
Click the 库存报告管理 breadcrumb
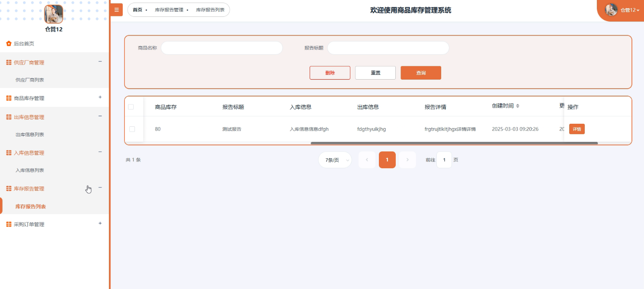click(169, 10)
